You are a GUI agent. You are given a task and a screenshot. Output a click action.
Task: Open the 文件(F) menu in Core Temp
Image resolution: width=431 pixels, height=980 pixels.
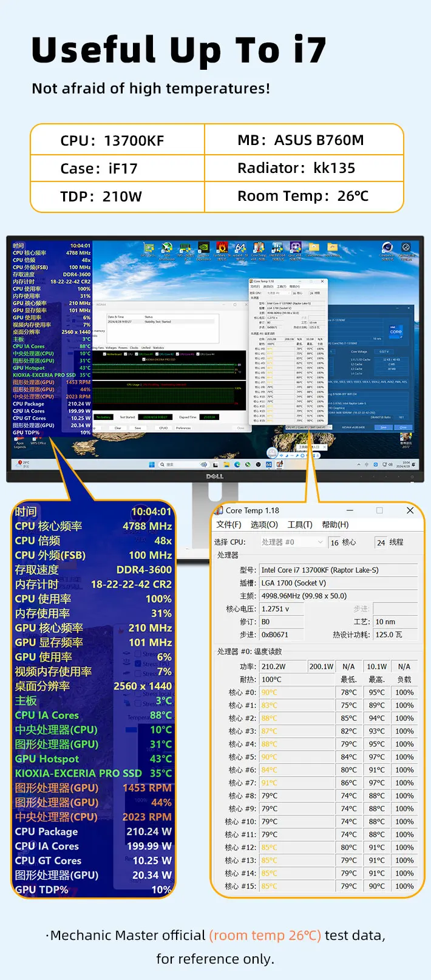pyautogui.click(x=228, y=524)
